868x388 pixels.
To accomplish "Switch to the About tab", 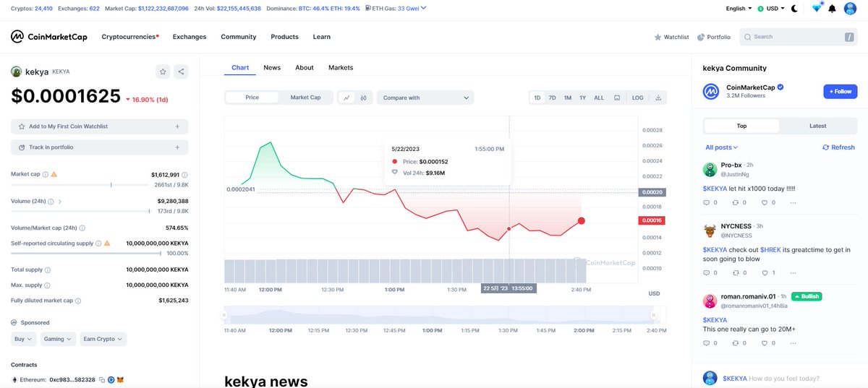I will coord(305,67).
